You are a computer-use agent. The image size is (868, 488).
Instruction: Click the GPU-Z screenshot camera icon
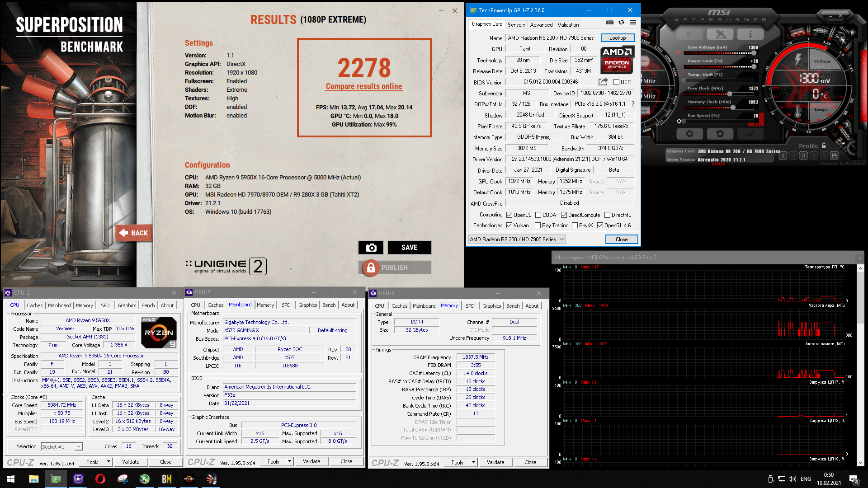click(x=610, y=22)
